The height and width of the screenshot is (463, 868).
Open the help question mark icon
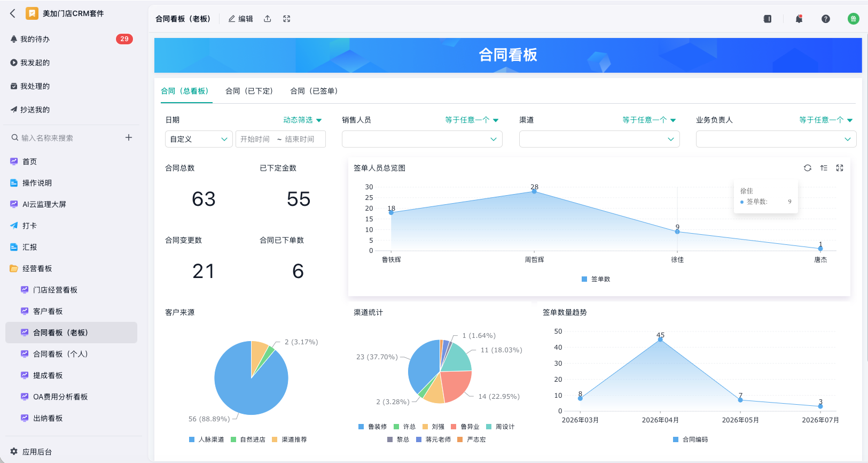point(826,19)
